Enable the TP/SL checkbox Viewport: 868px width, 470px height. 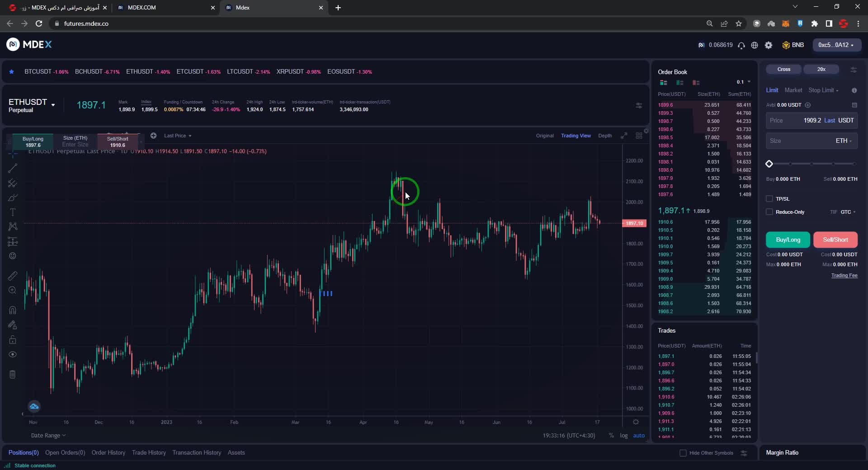[769, 199]
